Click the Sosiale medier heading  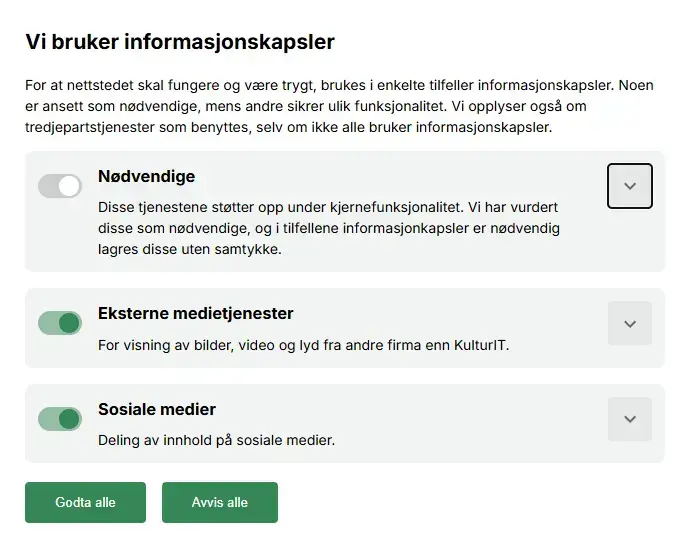click(157, 410)
